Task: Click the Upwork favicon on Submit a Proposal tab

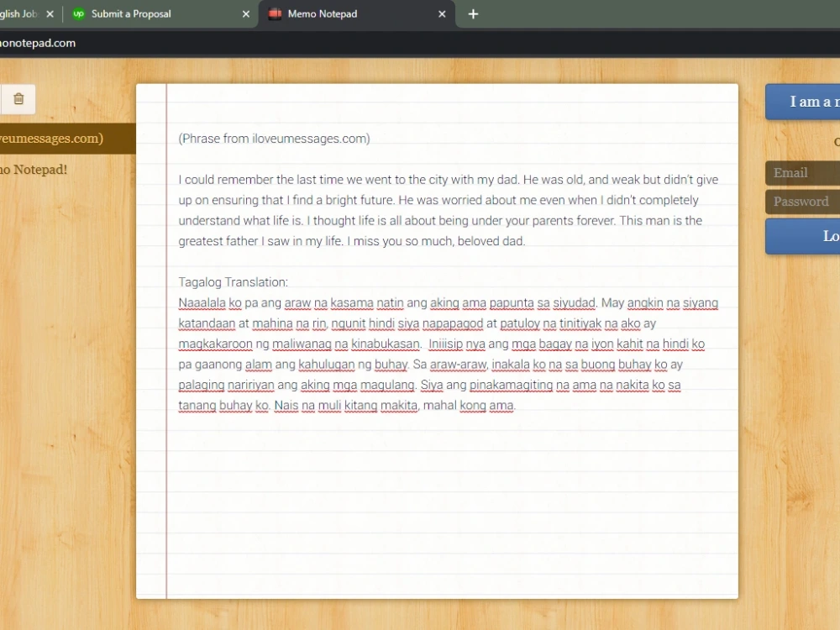Action: pyautogui.click(x=79, y=14)
